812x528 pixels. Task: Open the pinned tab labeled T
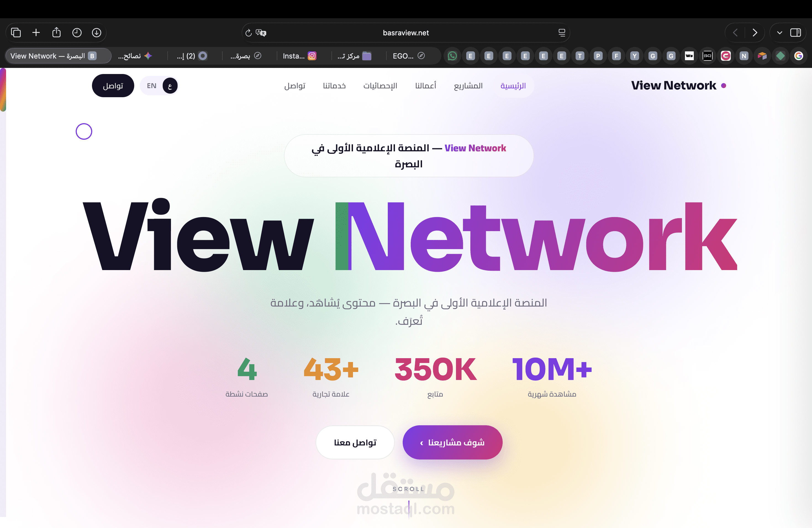pos(580,56)
